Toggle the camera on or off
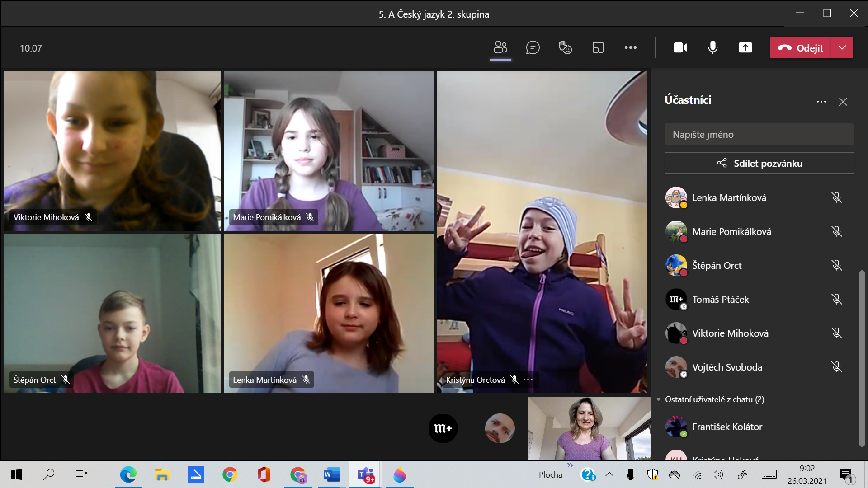 coord(680,47)
